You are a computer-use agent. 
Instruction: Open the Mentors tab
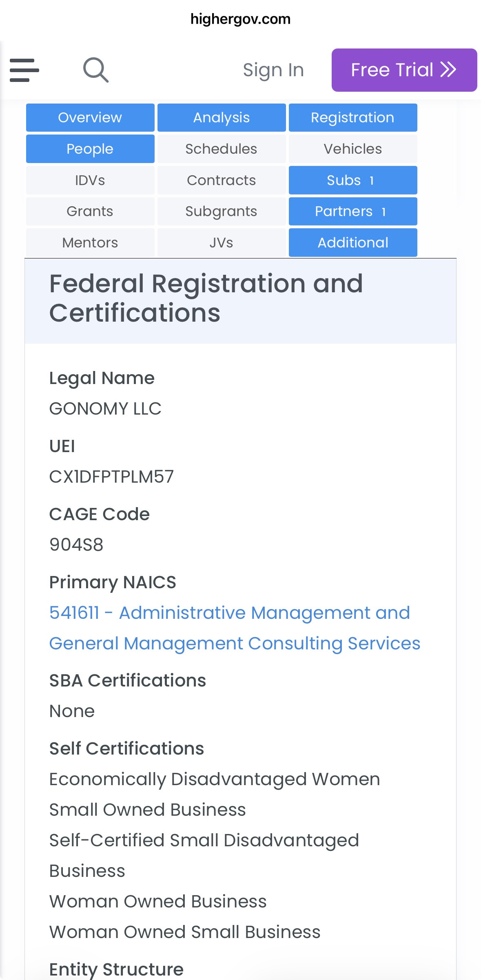pos(90,243)
